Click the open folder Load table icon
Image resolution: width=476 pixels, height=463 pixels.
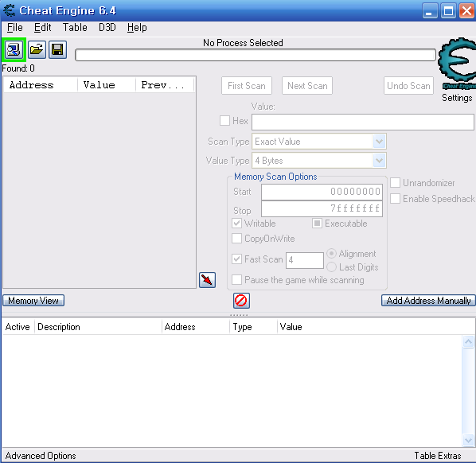point(37,50)
